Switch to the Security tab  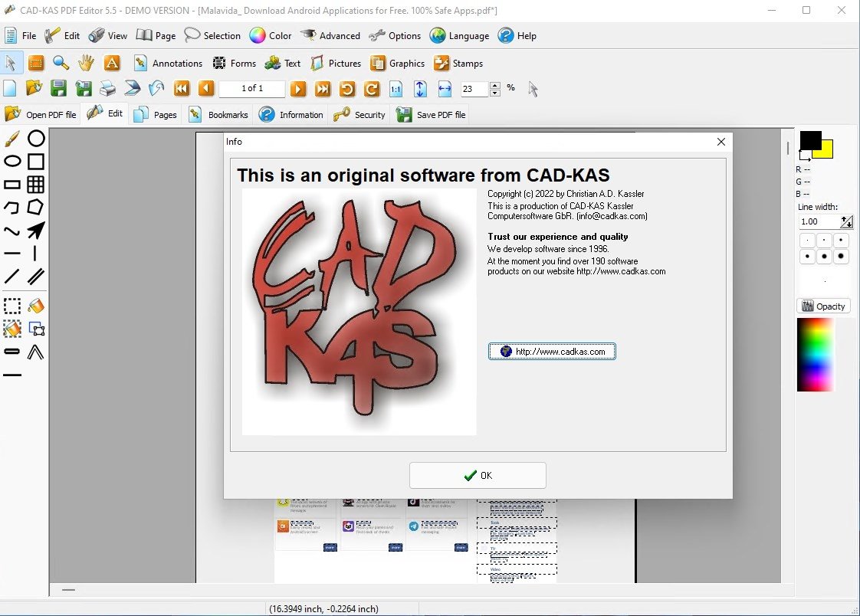(x=359, y=114)
